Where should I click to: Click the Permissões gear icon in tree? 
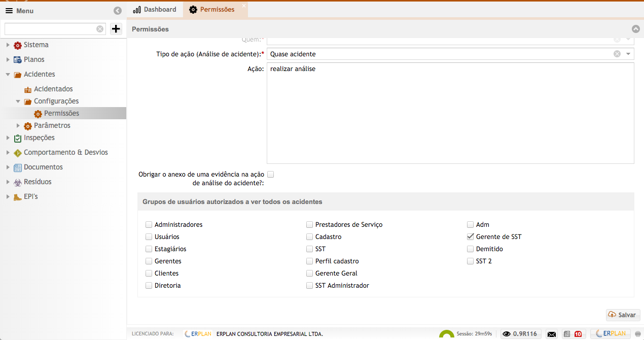(x=38, y=114)
